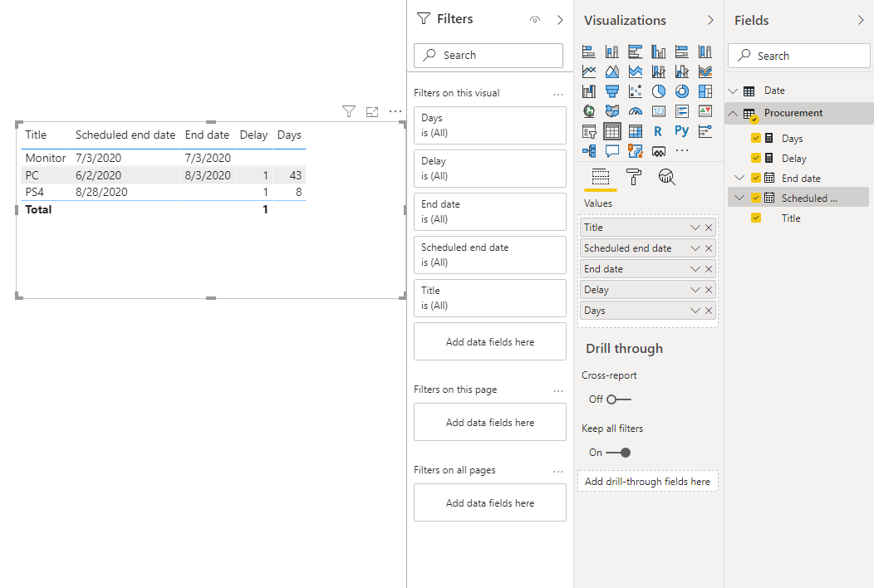Image resolution: width=874 pixels, height=588 pixels.
Task: Click the Filters pane search box
Action: 489,55
